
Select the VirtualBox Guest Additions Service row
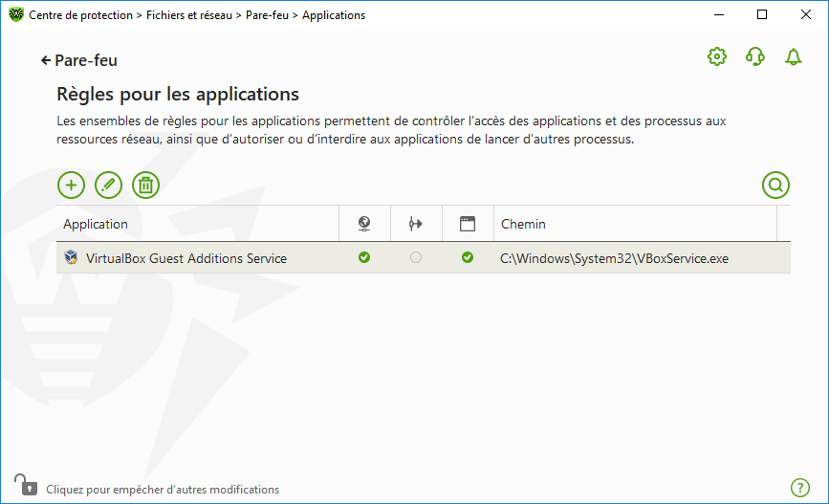point(186,258)
